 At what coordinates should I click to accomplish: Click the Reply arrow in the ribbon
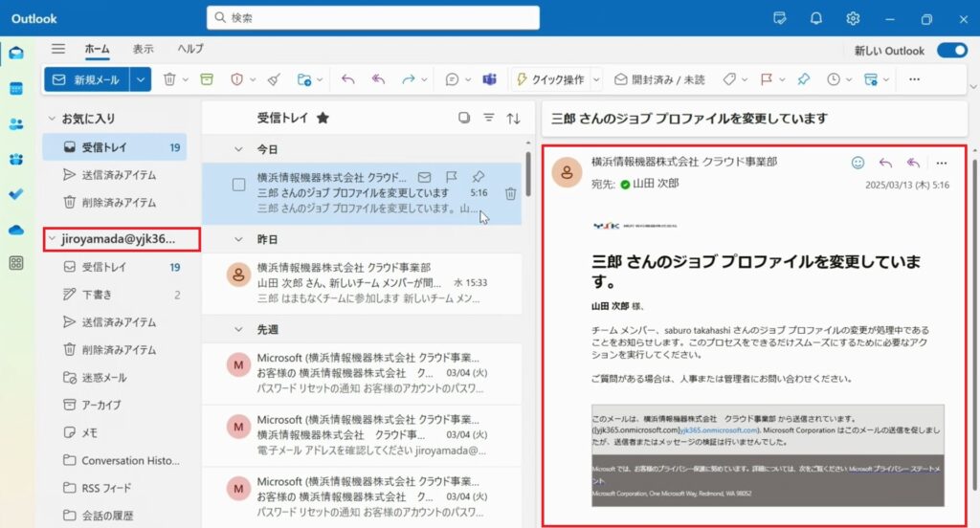pos(348,79)
